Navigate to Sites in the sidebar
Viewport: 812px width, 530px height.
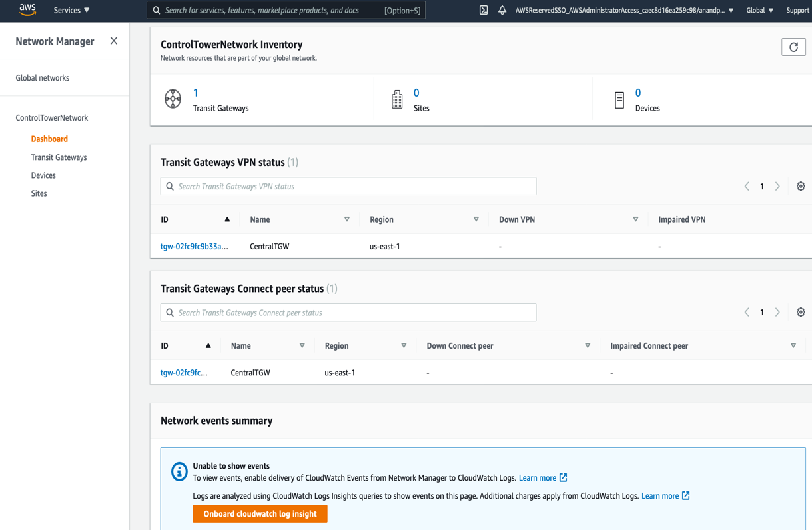click(x=39, y=193)
